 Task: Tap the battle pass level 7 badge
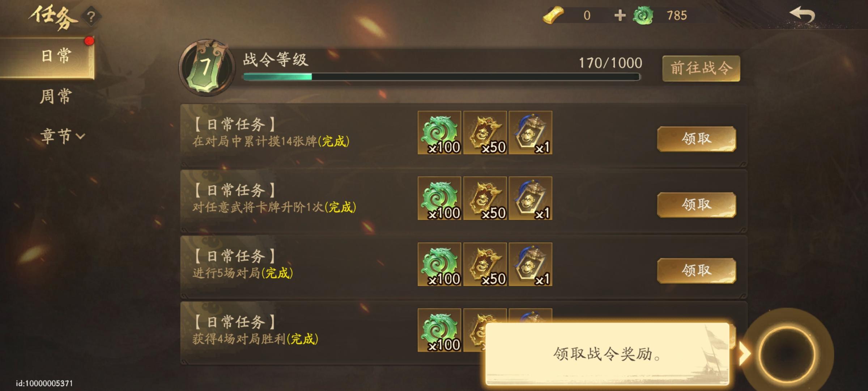pyautogui.click(x=207, y=67)
